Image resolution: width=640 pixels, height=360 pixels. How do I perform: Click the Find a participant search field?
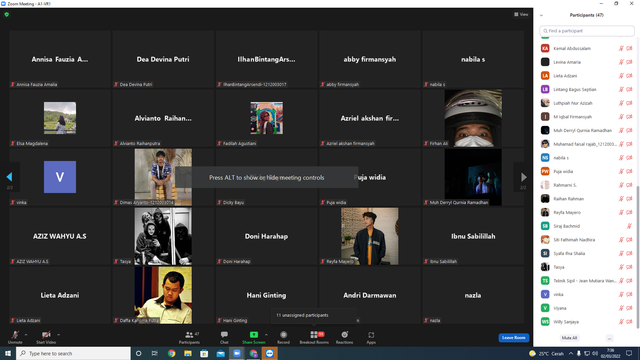coord(587,31)
